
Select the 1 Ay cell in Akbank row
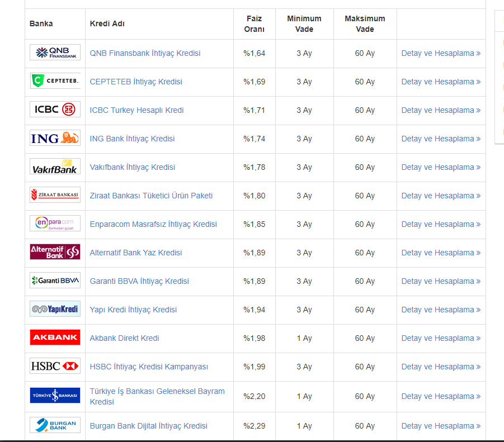pyautogui.click(x=304, y=338)
